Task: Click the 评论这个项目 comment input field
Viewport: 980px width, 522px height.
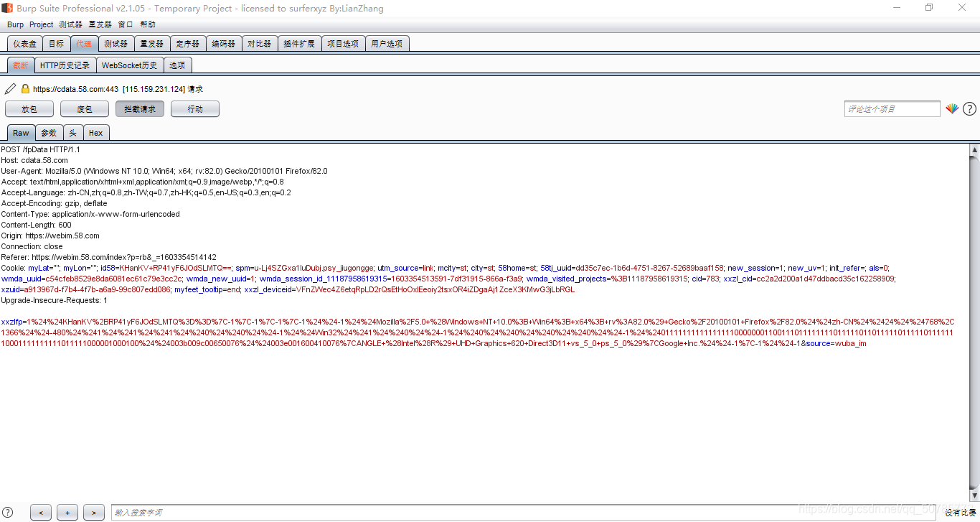Action: (x=892, y=109)
